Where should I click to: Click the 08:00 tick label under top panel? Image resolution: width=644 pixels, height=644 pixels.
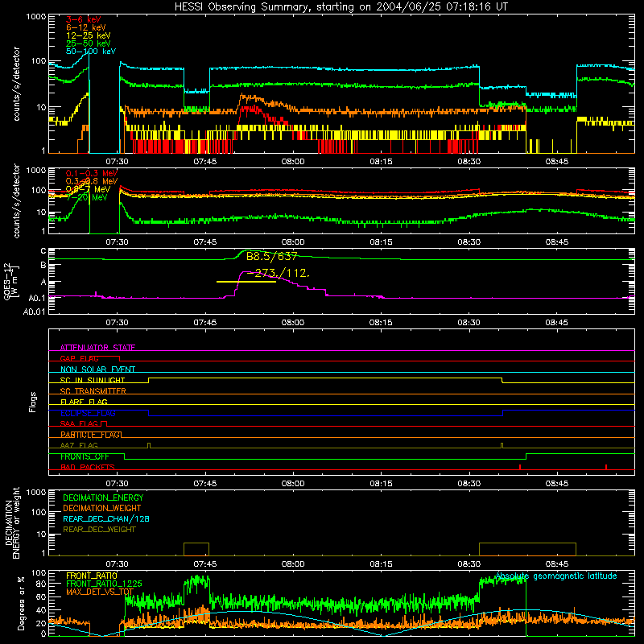[x=293, y=162]
